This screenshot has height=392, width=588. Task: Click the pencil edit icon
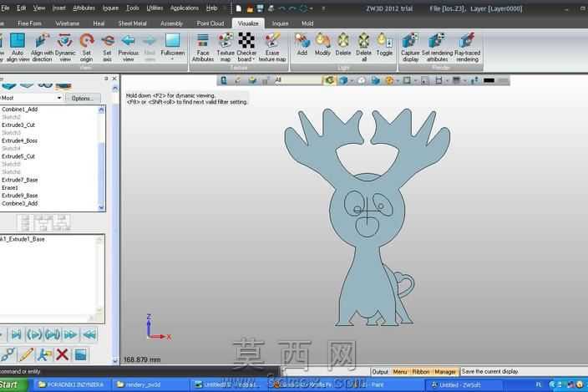(x=26, y=354)
